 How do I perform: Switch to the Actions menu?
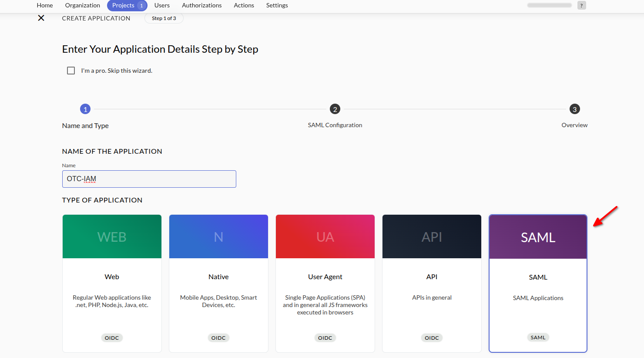[244, 5]
